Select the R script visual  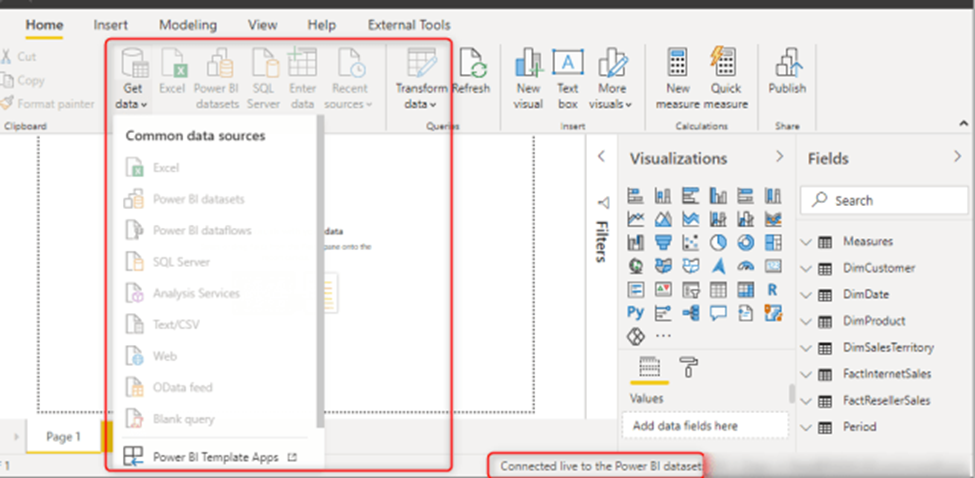pos(774,289)
